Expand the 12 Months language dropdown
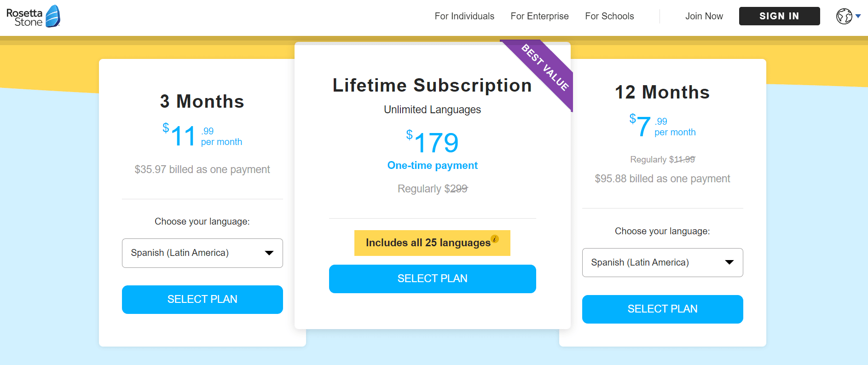This screenshot has width=868, height=365. pyautogui.click(x=662, y=263)
